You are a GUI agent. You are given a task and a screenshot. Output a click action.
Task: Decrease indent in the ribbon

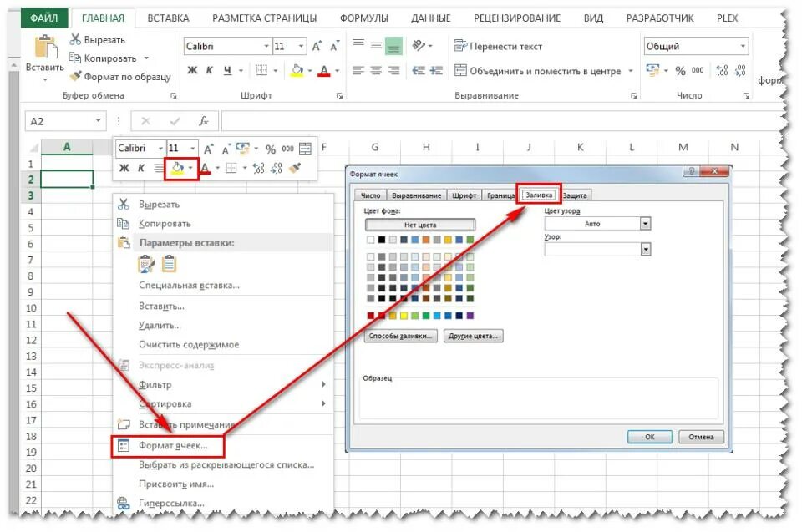[x=419, y=71]
